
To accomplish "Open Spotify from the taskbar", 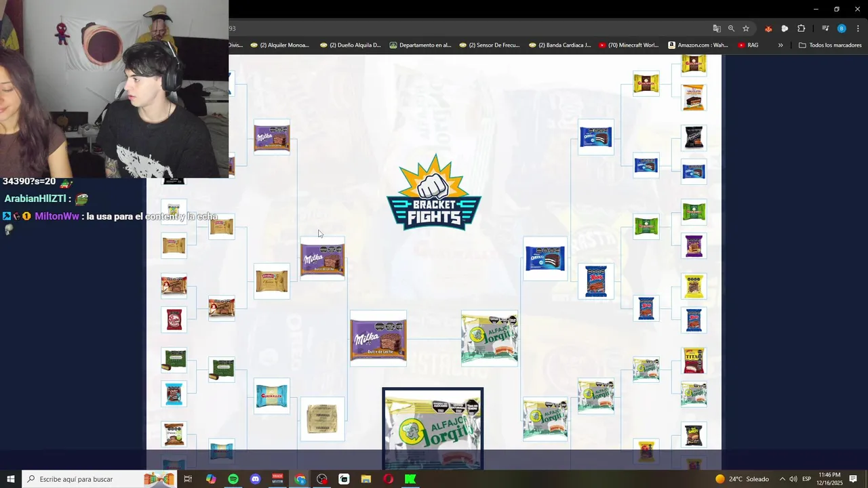I will pos(233,479).
